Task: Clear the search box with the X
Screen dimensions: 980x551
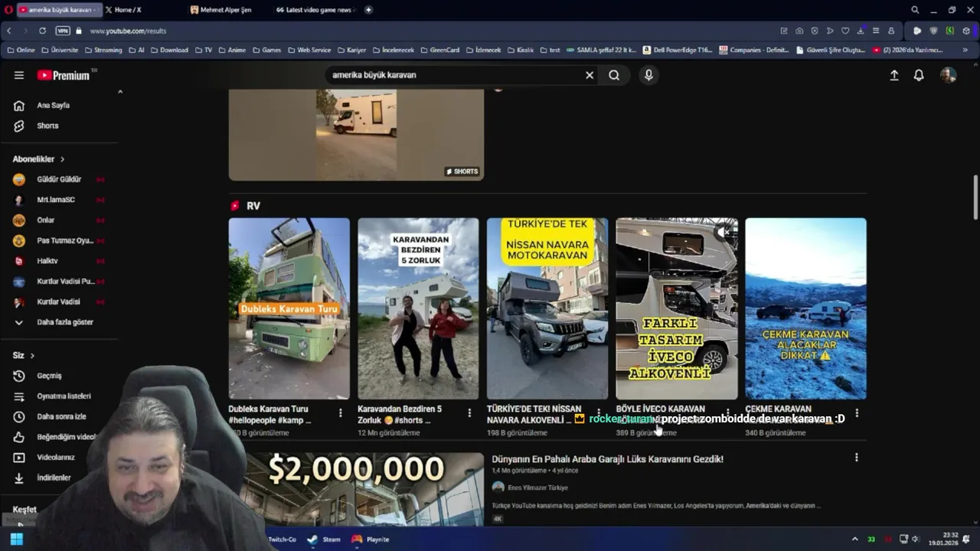Action: tap(590, 75)
